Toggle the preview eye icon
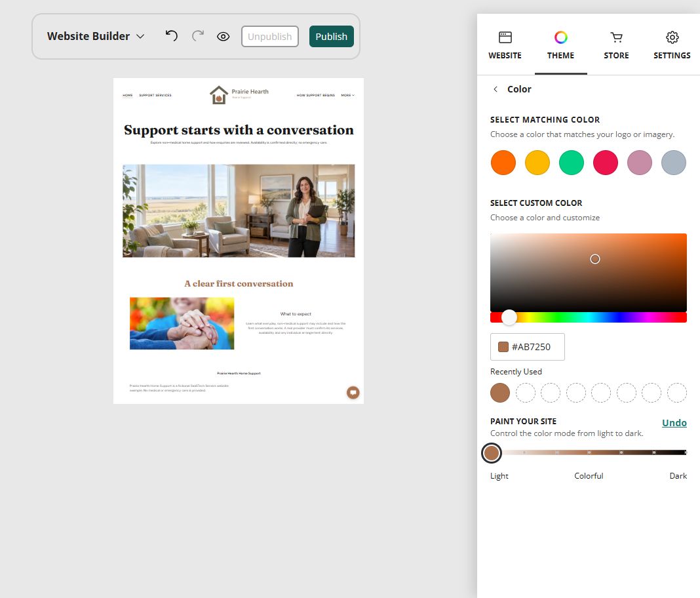 tap(224, 37)
